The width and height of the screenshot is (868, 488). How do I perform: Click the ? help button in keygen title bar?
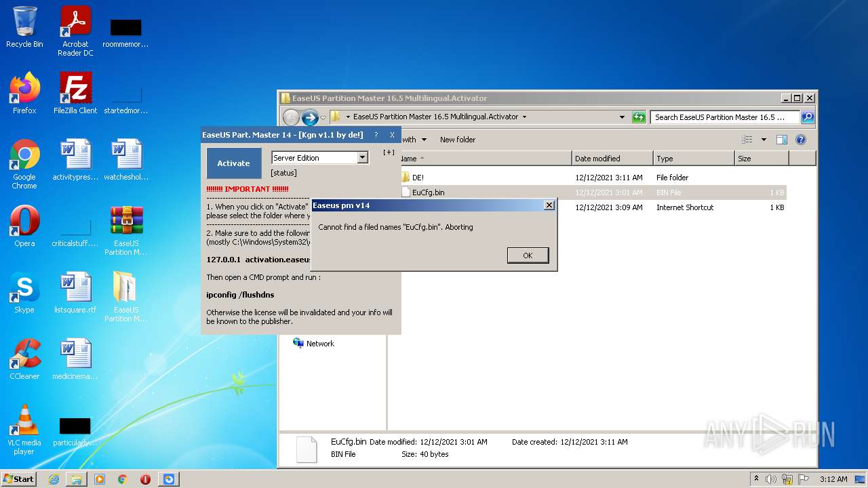click(376, 135)
